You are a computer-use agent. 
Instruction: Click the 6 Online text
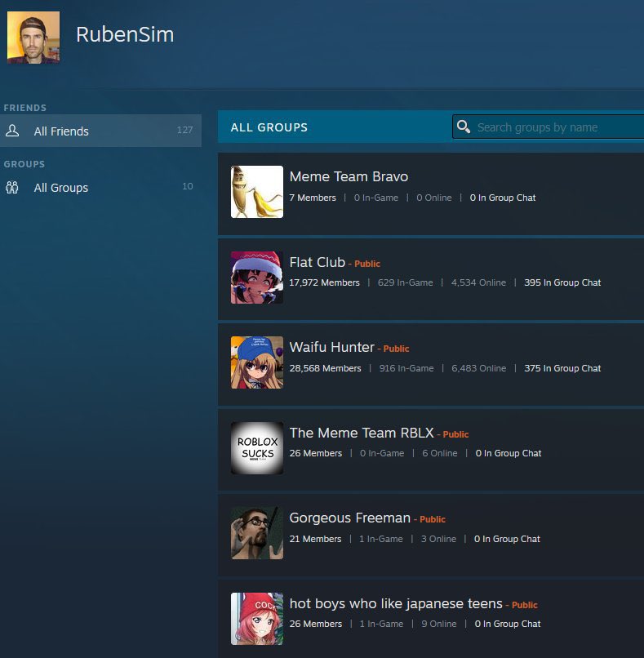point(440,453)
